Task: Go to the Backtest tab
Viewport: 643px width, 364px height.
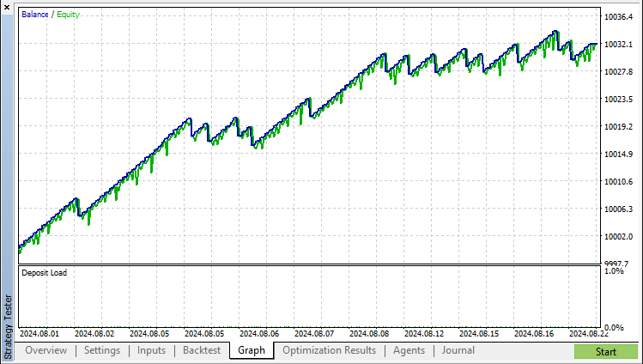Action: click(x=202, y=350)
